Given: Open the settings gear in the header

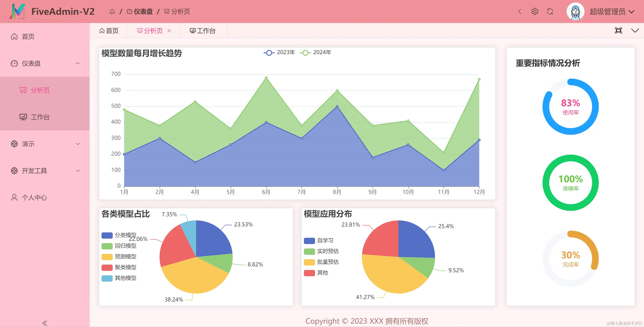Looking at the screenshot, I should 535,11.
